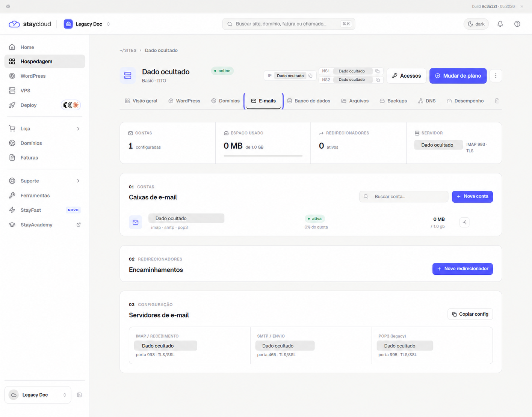Click the ativa status badge

[314, 218]
